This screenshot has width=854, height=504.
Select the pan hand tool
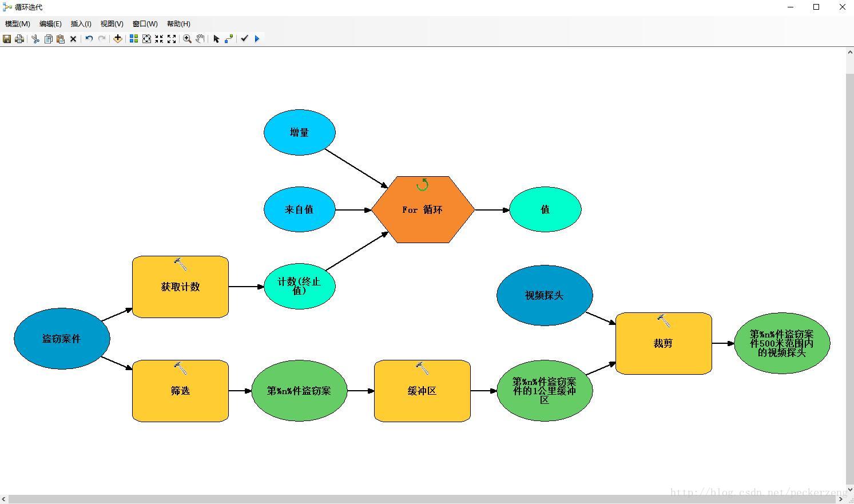pyautogui.click(x=200, y=39)
